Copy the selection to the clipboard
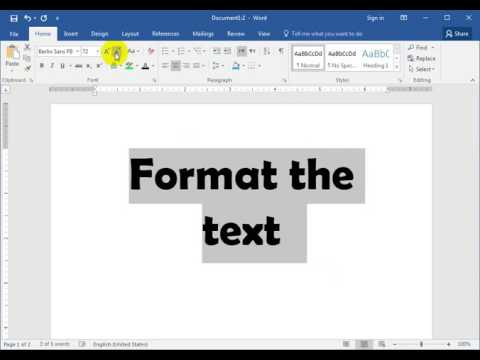This screenshot has width=480, height=360. [27, 58]
